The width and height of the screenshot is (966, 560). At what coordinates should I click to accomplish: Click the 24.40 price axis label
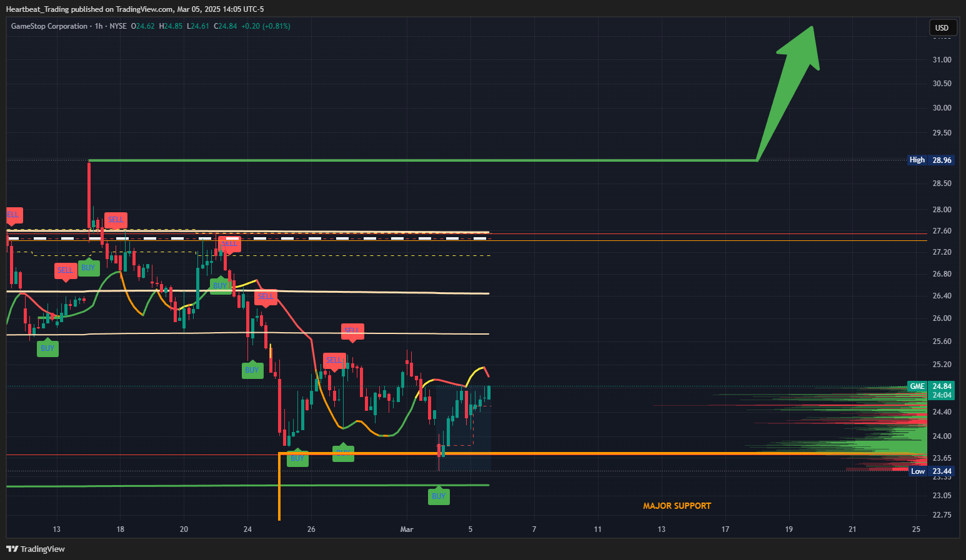[x=942, y=412]
